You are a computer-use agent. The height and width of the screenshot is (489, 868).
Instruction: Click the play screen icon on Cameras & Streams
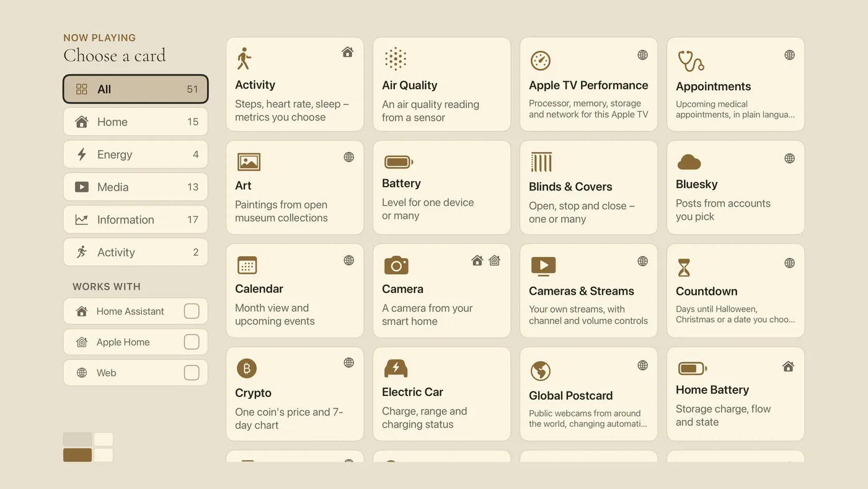click(x=543, y=266)
